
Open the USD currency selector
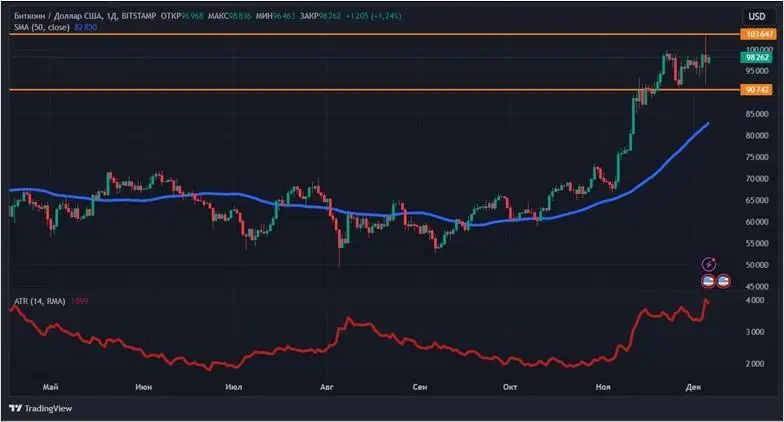pos(755,15)
